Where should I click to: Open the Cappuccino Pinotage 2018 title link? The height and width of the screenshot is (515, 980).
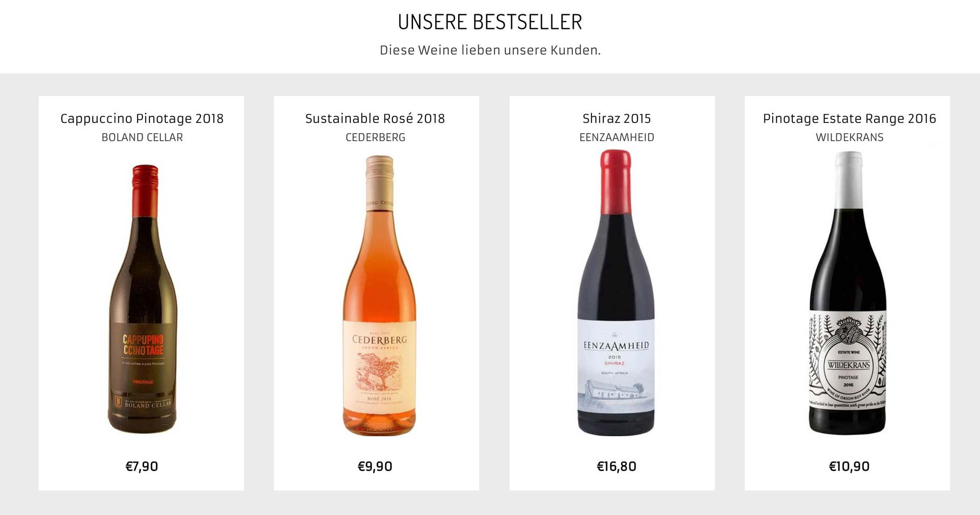142,118
